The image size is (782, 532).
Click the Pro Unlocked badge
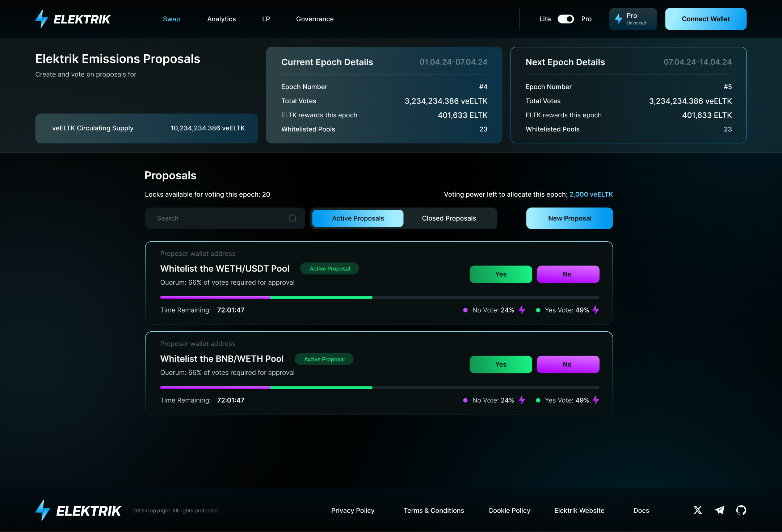(633, 19)
